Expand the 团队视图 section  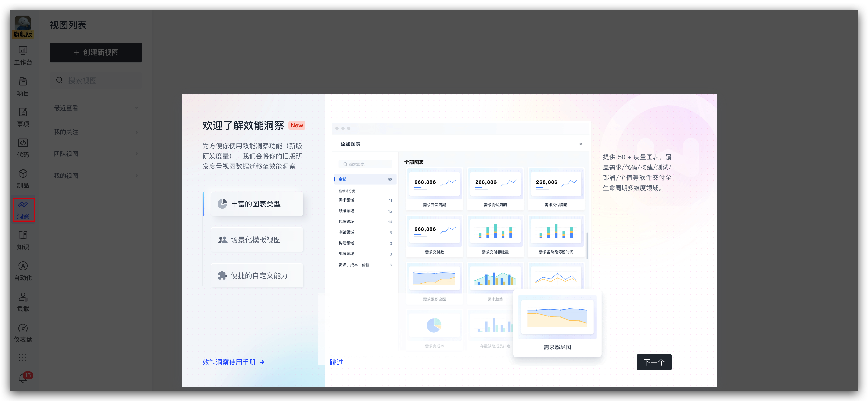[96, 154]
